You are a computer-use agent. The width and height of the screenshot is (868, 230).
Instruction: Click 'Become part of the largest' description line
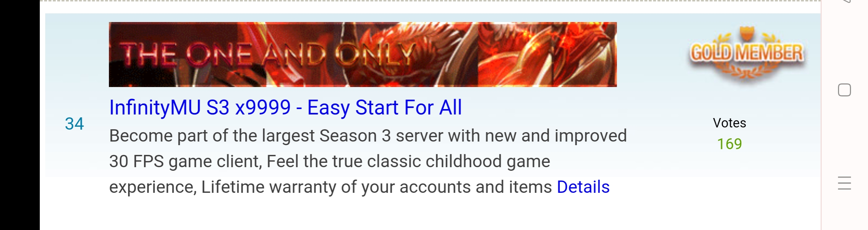click(368, 136)
